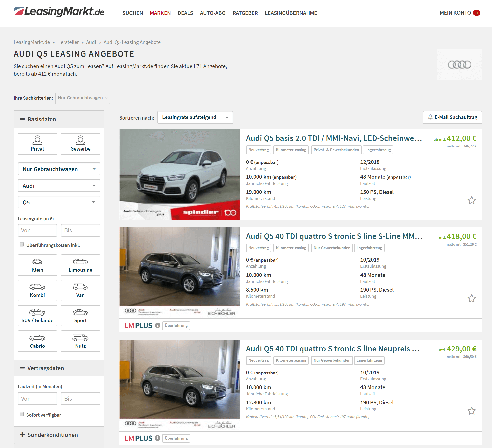492x448 pixels.
Task: Click the Laufzeit Bis input field
Action: click(80, 399)
